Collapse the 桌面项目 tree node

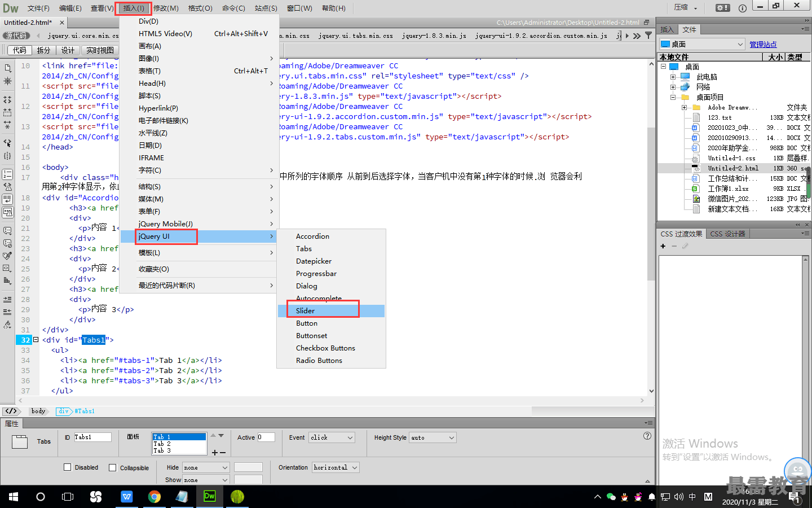tap(673, 97)
